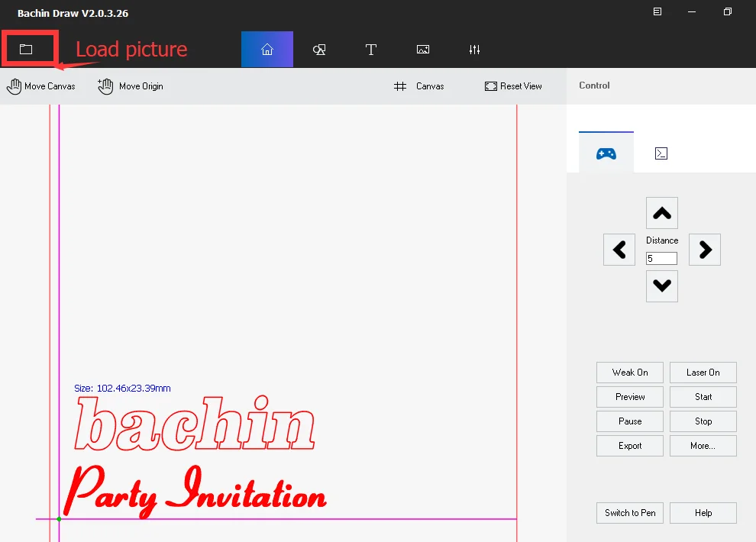Toggle the Canvas grid option
The height and width of the screenshot is (542, 756).
pos(419,86)
